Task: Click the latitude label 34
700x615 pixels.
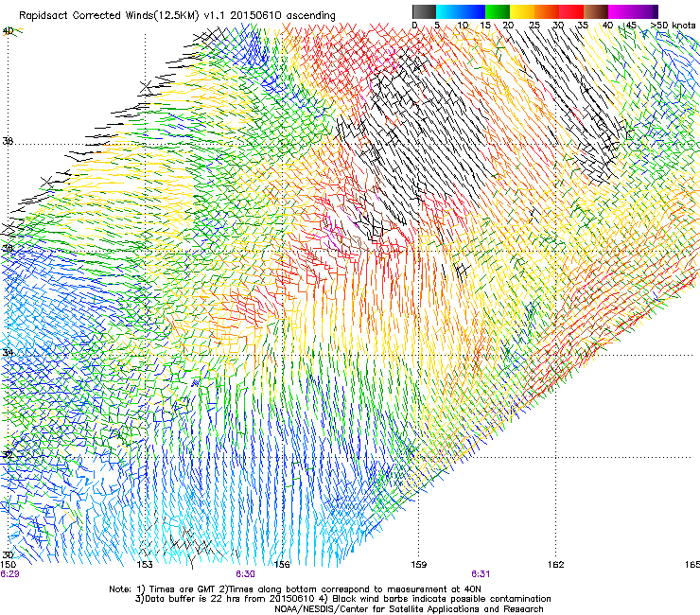Action: 8,352
